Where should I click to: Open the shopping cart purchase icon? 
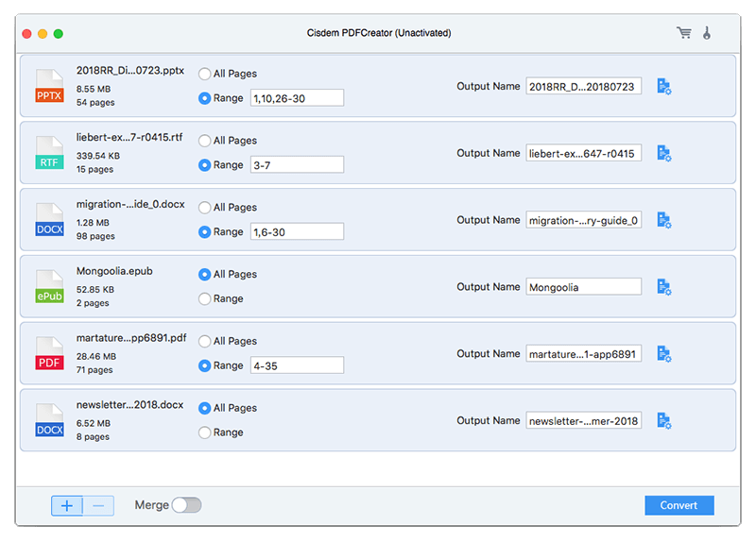[683, 33]
